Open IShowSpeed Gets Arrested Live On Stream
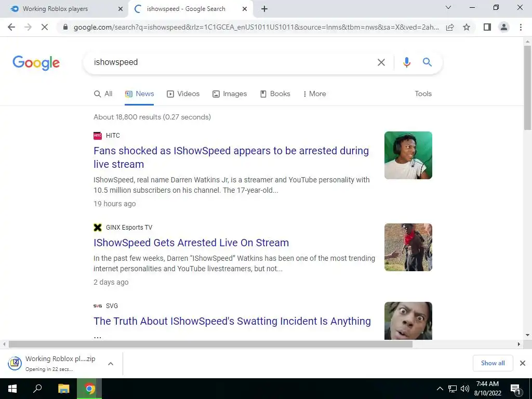 191,243
